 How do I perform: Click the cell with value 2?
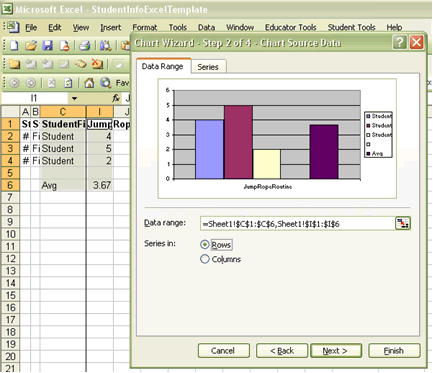(x=99, y=161)
